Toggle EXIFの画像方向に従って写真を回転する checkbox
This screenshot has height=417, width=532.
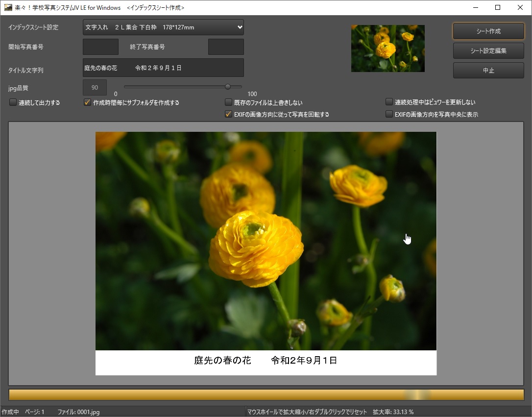[x=228, y=114]
